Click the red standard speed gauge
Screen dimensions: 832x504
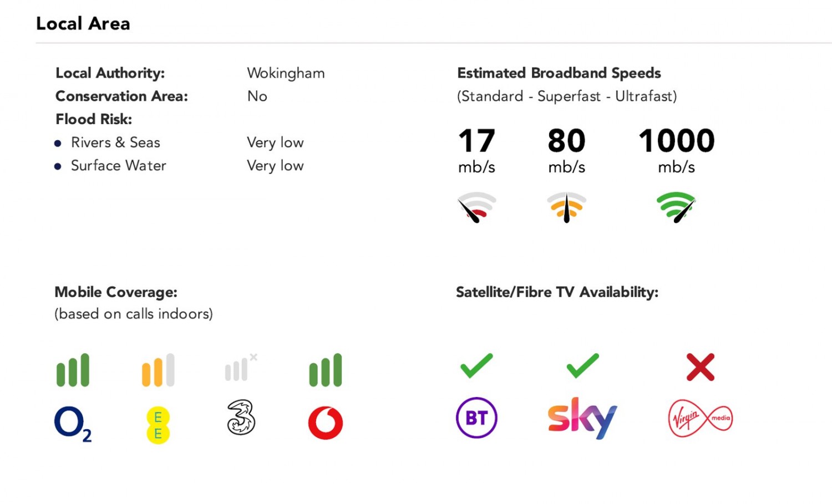click(x=476, y=207)
